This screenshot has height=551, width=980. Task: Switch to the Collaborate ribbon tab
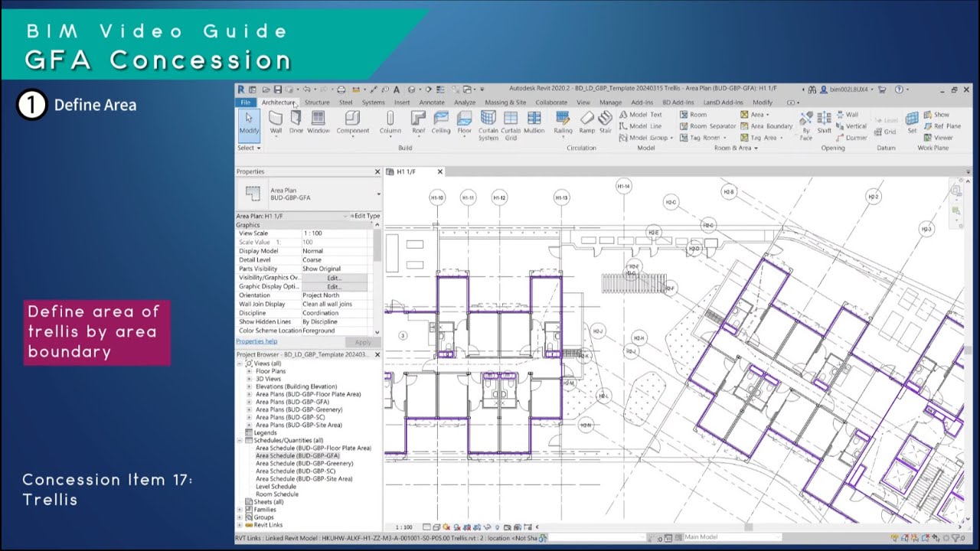[x=551, y=102]
